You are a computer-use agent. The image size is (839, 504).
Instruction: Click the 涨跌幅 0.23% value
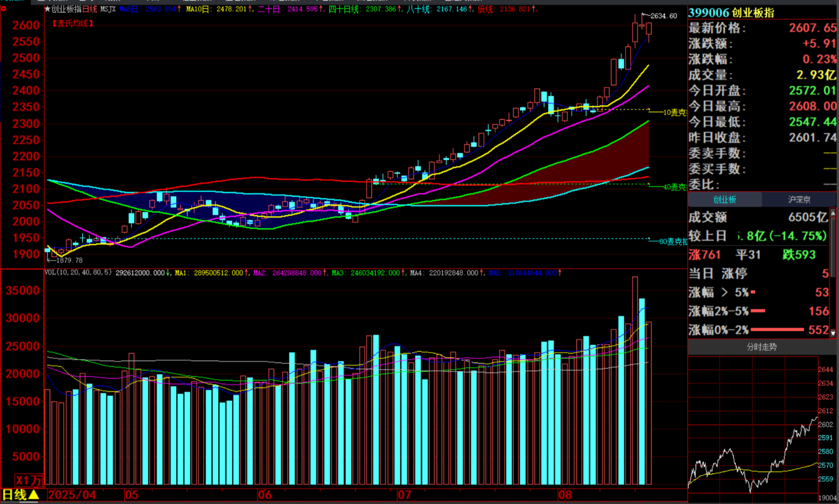820,59
